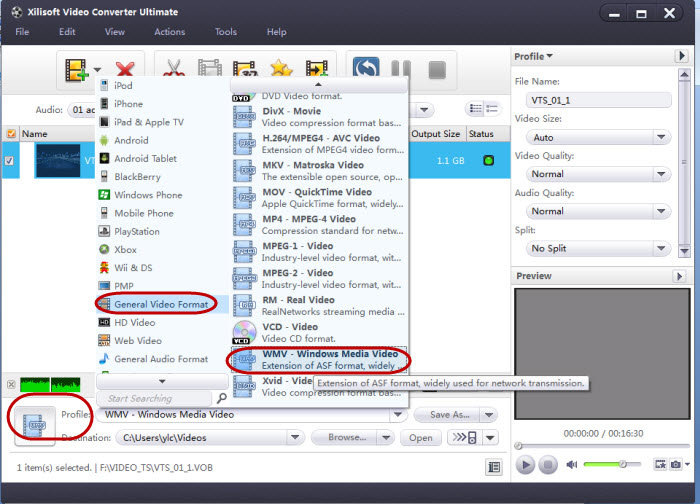Choose MPEG-1 - Video format
The height and width of the screenshot is (504, 700).
pos(319,252)
